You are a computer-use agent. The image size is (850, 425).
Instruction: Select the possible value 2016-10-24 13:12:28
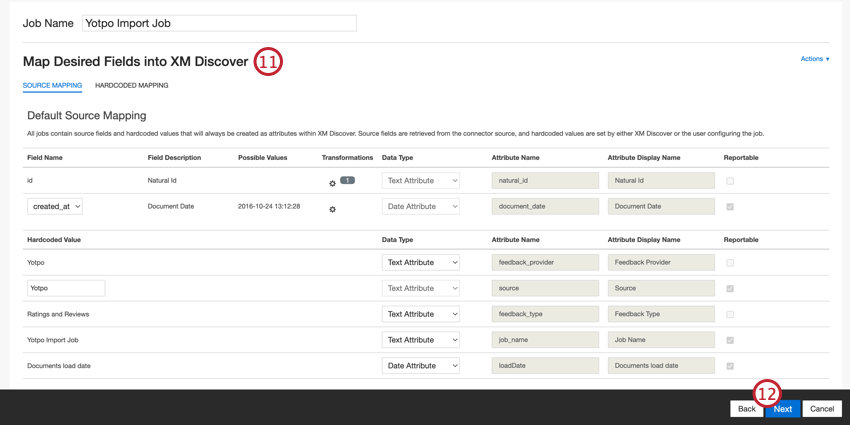tap(269, 207)
